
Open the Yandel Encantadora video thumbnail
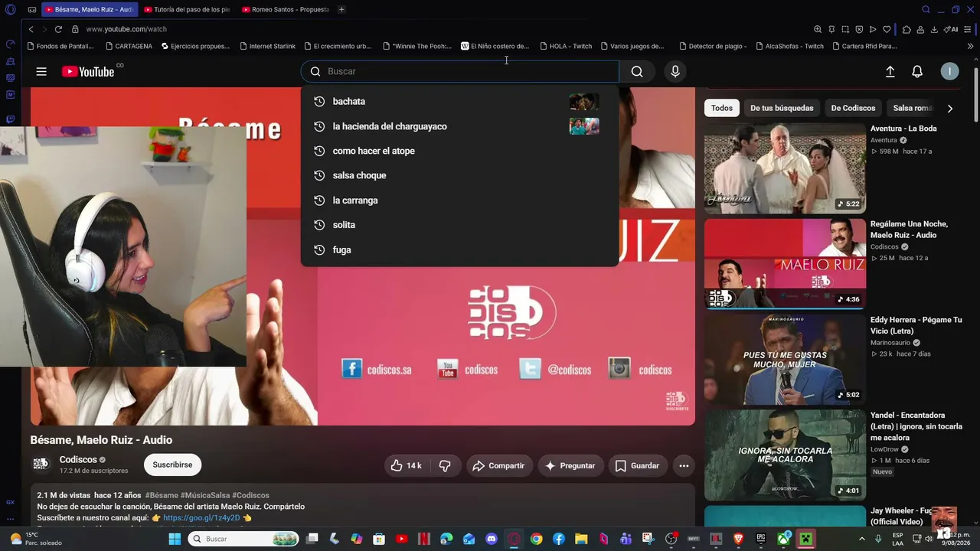(785, 455)
